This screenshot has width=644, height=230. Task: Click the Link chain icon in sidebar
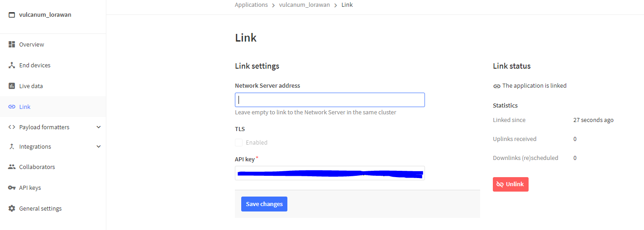12,107
